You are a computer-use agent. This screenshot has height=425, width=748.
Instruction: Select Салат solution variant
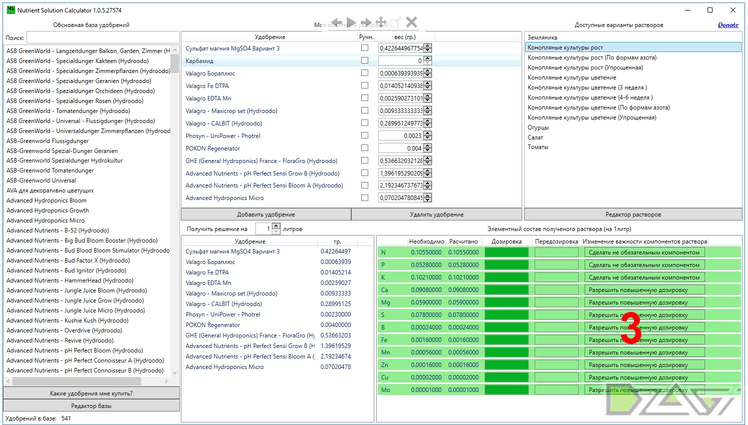535,137
